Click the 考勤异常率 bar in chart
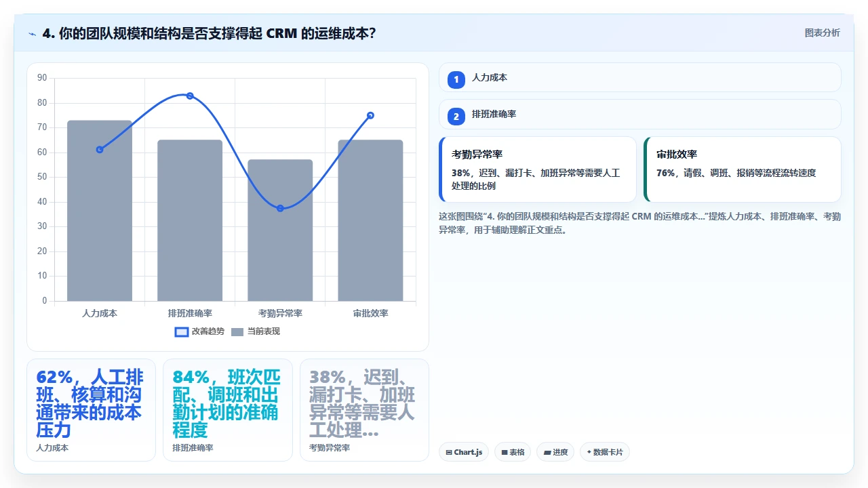 tap(280, 230)
